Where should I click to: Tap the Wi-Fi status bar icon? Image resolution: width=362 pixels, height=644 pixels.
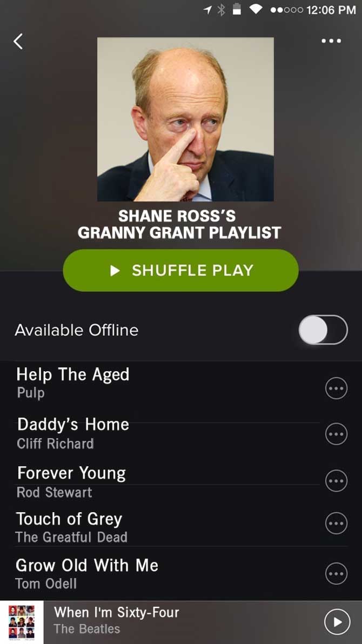(x=256, y=9)
